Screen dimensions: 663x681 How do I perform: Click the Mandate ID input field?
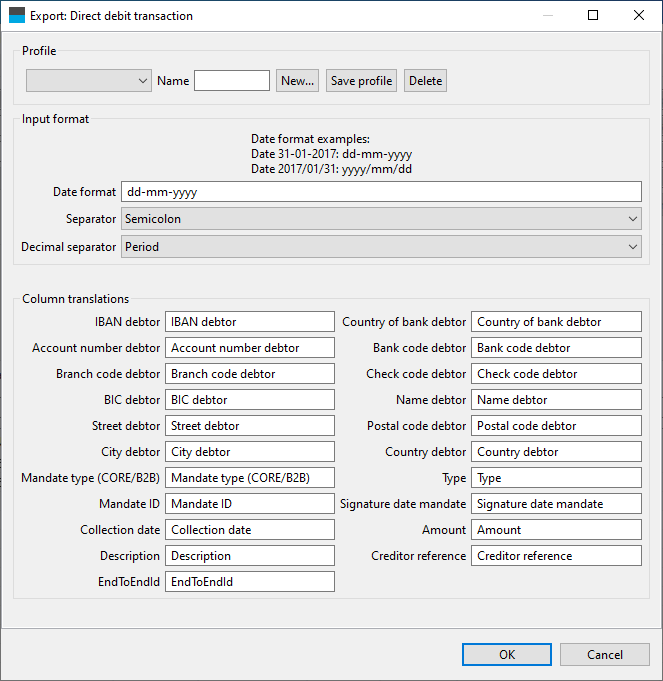(250, 504)
